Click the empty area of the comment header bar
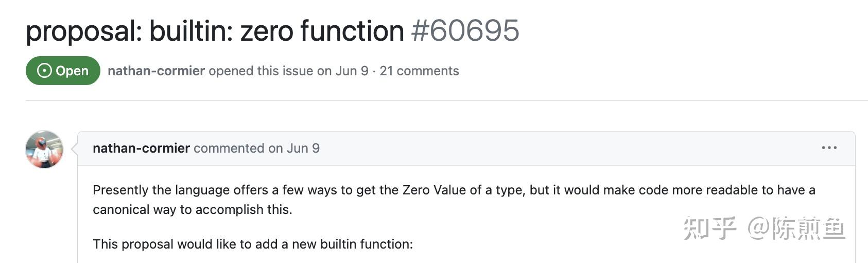This screenshot has height=263, width=868. (566, 148)
